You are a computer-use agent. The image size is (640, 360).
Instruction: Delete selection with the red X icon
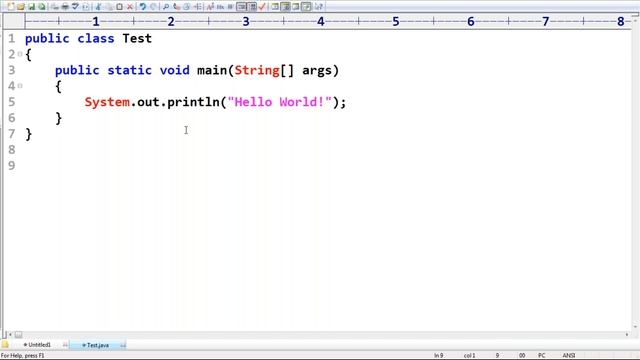click(x=130, y=7)
